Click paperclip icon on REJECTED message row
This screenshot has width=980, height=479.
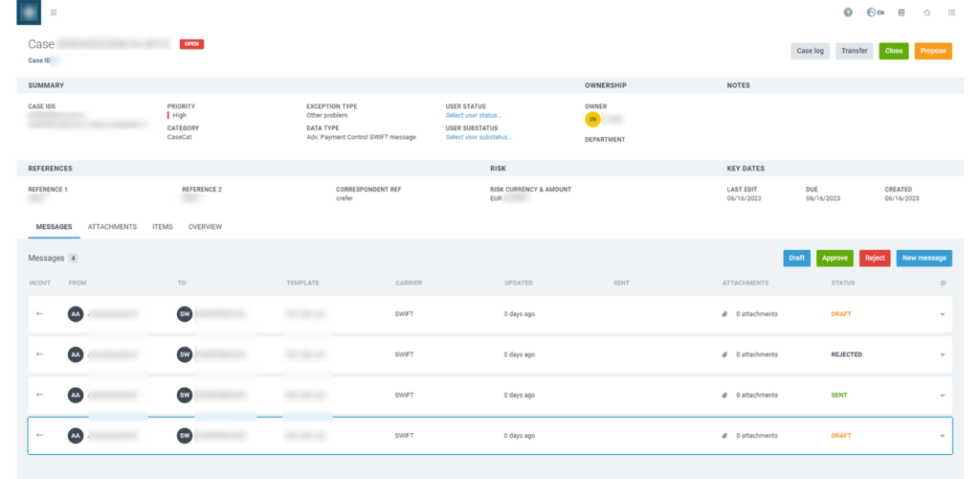pos(725,354)
